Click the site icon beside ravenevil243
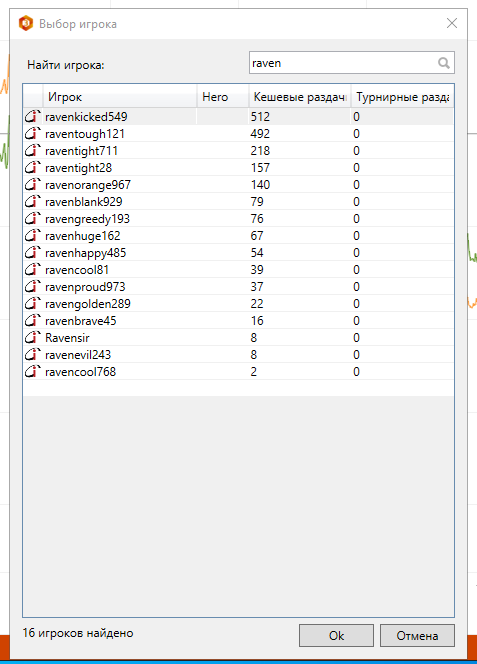This screenshot has width=477, height=664. (33, 354)
